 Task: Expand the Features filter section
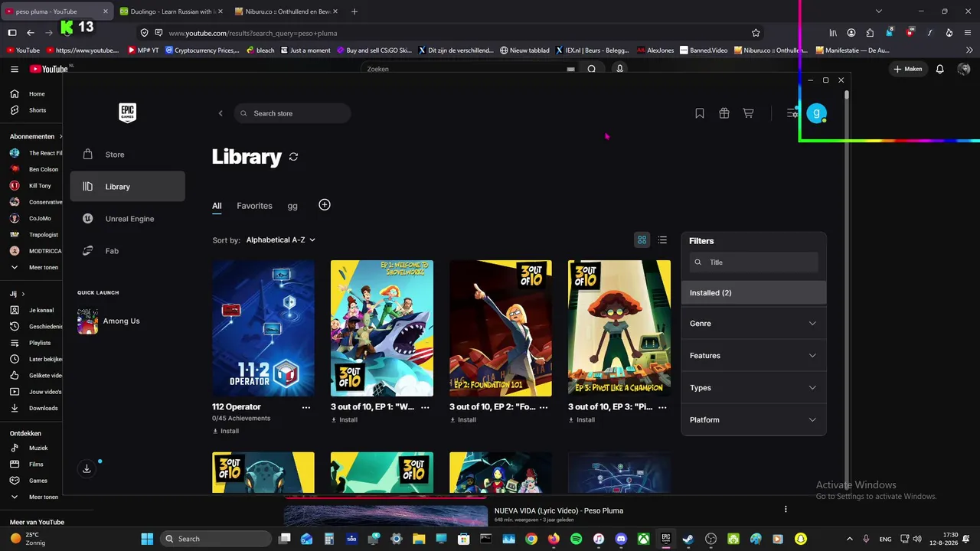click(x=753, y=356)
